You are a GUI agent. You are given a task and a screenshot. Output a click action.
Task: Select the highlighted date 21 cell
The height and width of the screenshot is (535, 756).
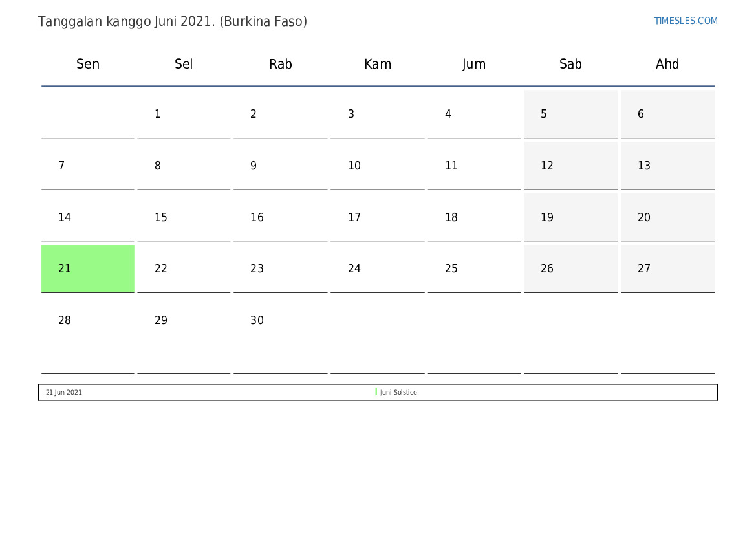point(88,268)
